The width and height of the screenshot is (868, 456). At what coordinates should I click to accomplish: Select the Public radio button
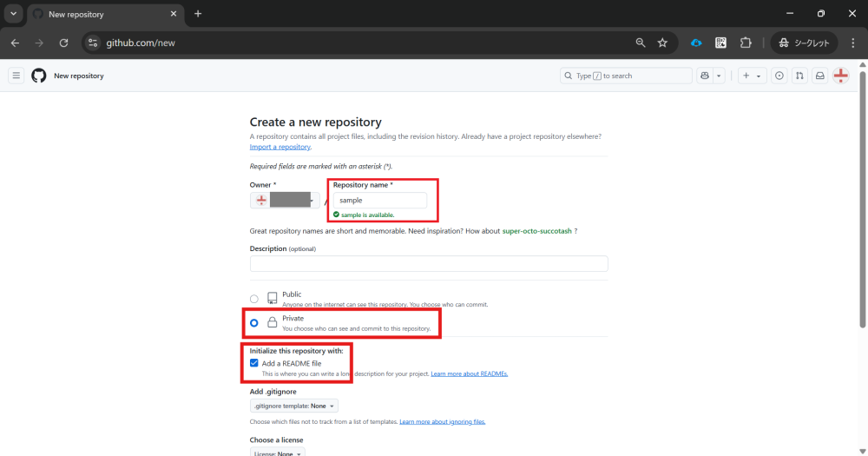tap(254, 299)
